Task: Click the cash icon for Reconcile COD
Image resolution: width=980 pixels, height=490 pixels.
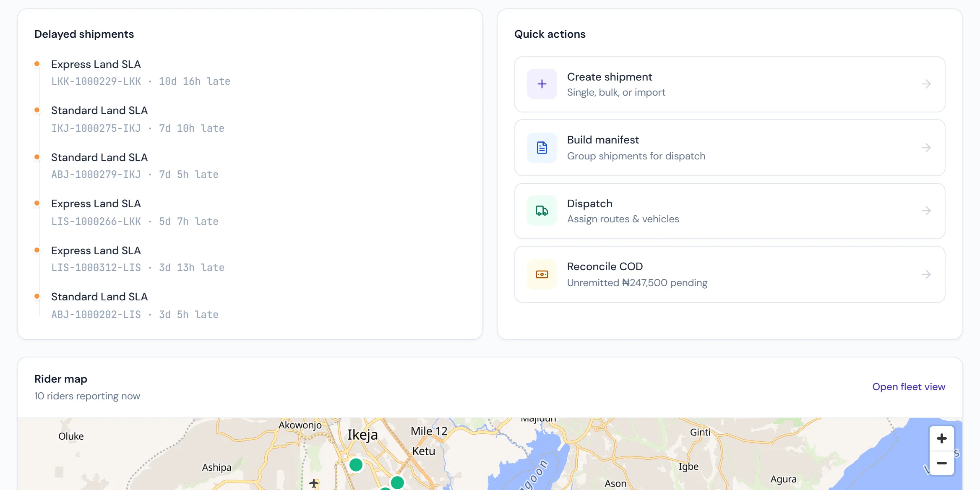Action: click(x=542, y=274)
